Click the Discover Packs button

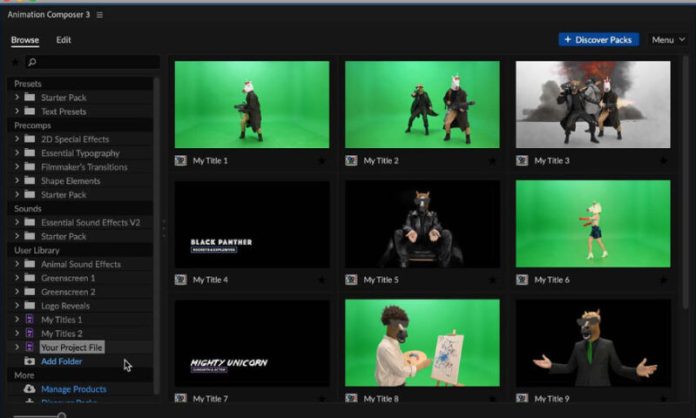pyautogui.click(x=598, y=40)
